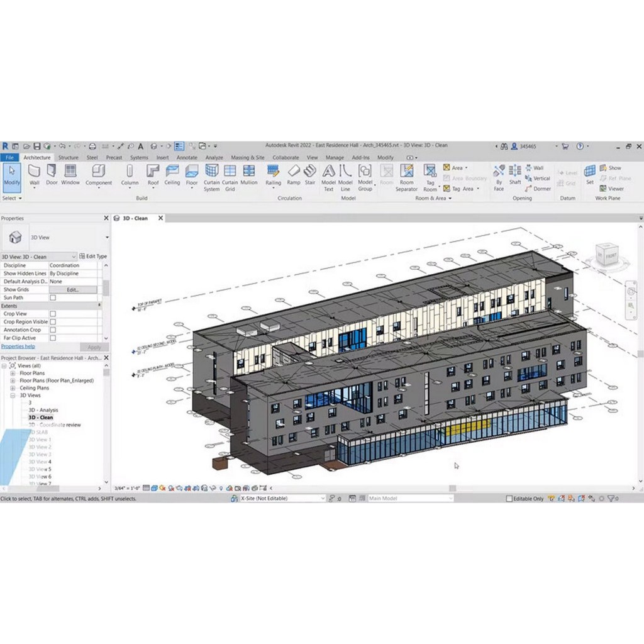Expand the Floor Plans tree node
Viewport: 644px width, 644px height.
point(13,373)
